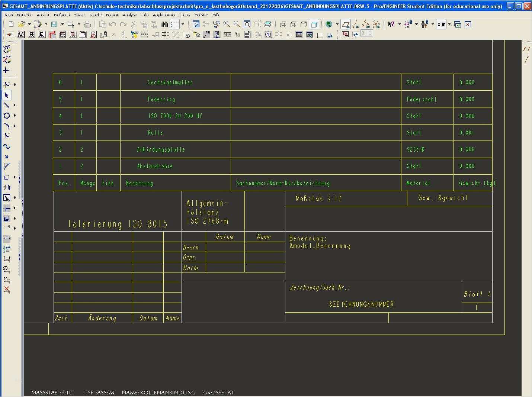
Task: Expand the flyout arrow beside the Circle tool
Action: (15, 116)
